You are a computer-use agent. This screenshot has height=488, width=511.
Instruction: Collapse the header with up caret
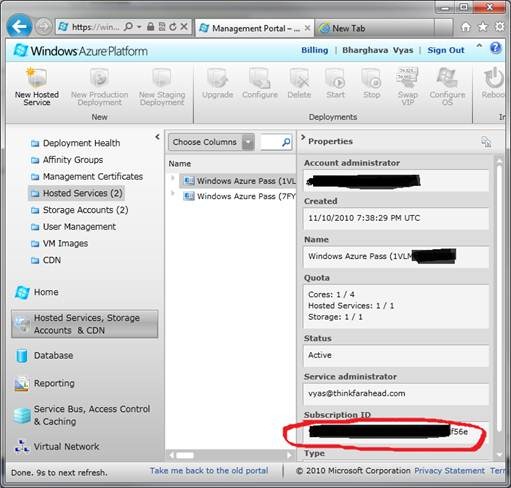click(x=479, y=46)
